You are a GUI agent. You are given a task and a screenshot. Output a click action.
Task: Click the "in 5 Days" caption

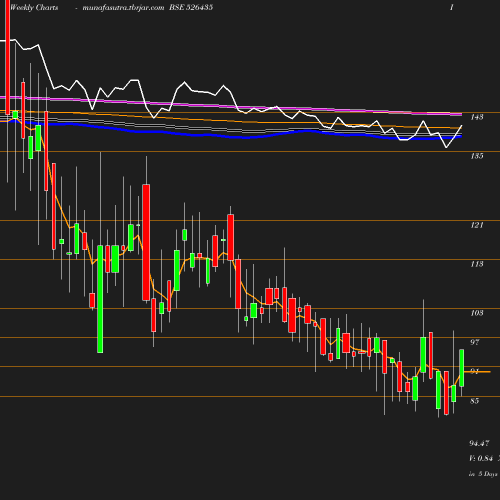[x=483, y=474]
